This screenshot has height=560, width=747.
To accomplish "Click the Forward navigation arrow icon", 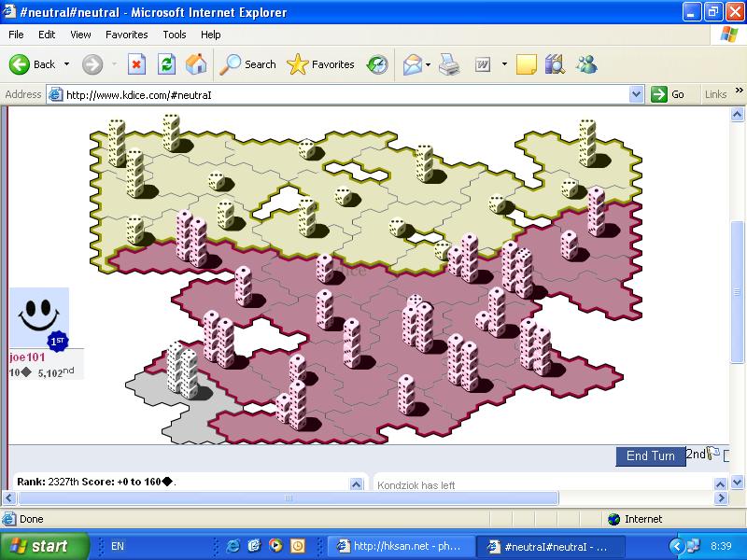I will click(92, 64).
